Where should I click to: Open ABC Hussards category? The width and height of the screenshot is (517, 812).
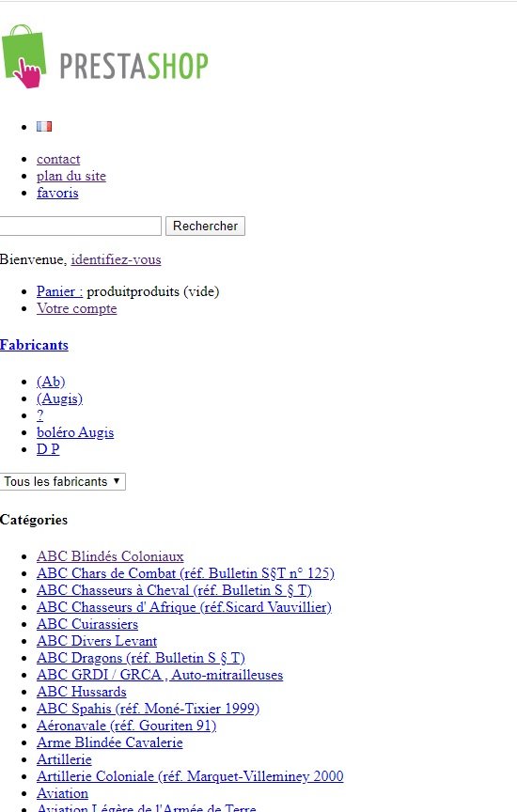(x=82, y=692)
